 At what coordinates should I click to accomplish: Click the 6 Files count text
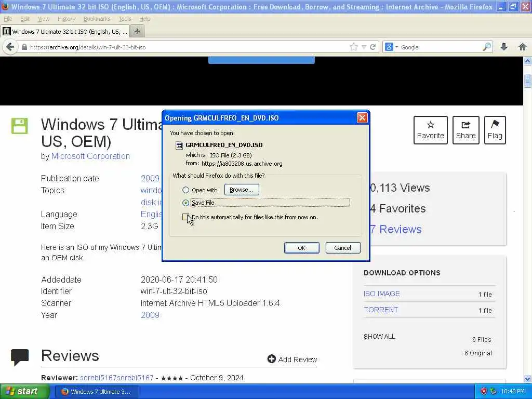pyautogui.click(x=482, y=340)
